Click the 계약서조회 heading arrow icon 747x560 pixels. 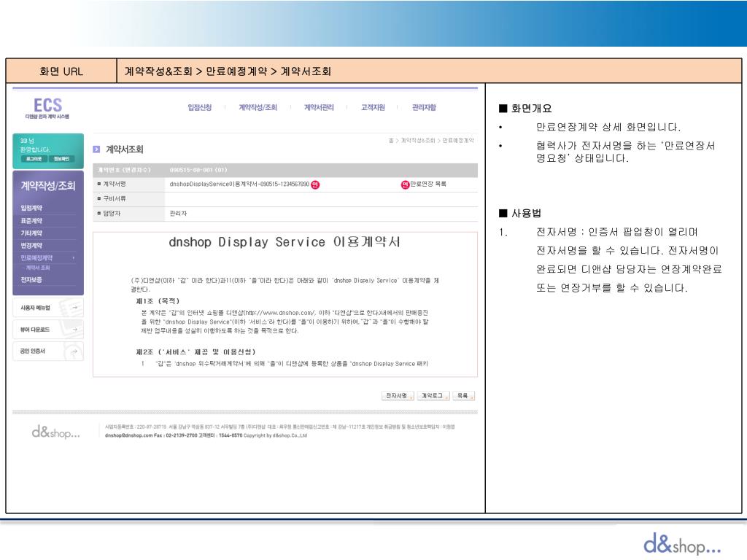coord(96,149)
